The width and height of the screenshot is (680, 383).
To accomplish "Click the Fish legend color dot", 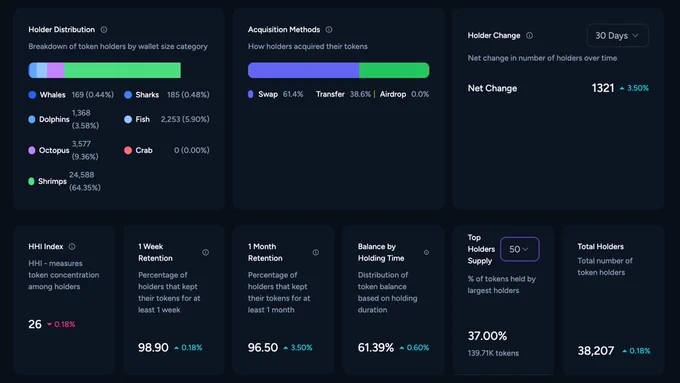I will coord(128,119).
